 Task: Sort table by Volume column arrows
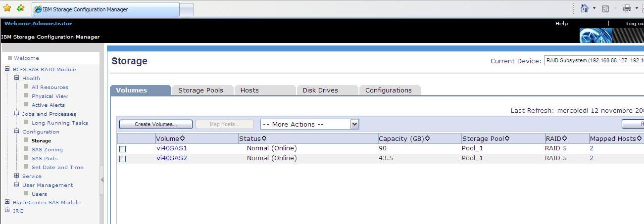coord(182,138)
